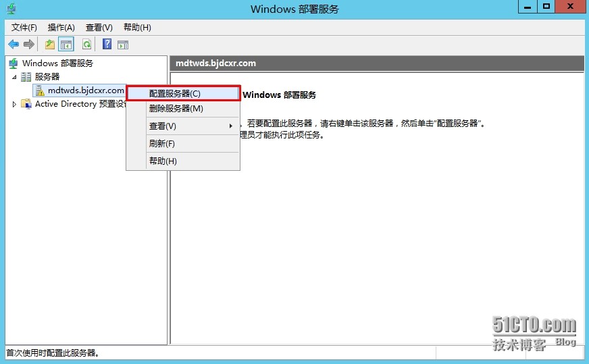
Task: Select the Windows 部署服务 tree root label
Action: tap(57, 63)
